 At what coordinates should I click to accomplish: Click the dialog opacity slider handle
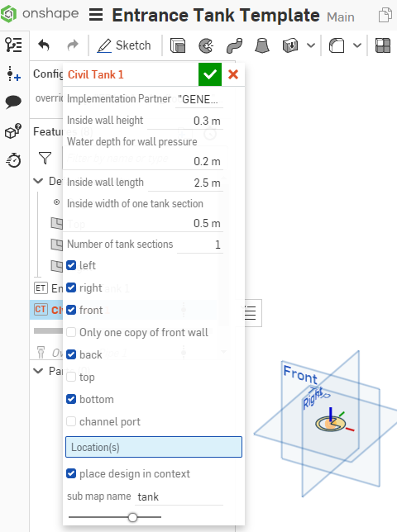pyautogui.click(x=133, y=517)
